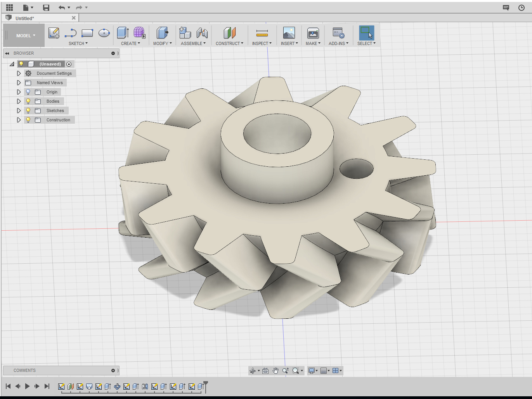Toggle visibility bulb of the (Unsaved) component
This screenshot has height=399, width=532.
coord(21,64)
